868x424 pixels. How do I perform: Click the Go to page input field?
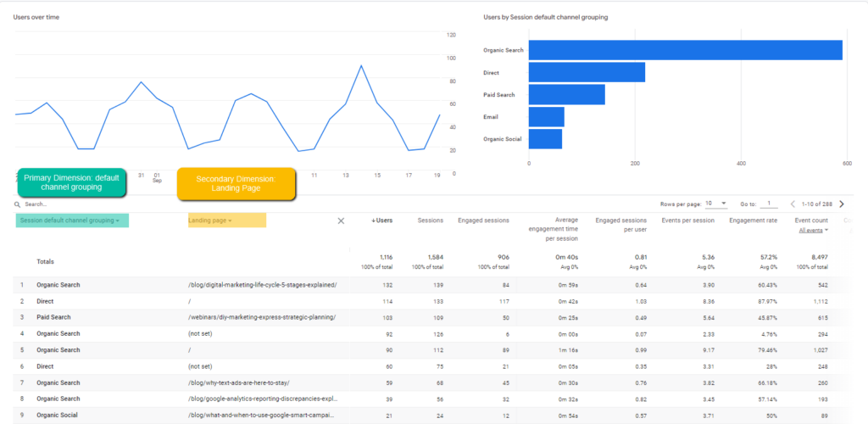[769, 204]
